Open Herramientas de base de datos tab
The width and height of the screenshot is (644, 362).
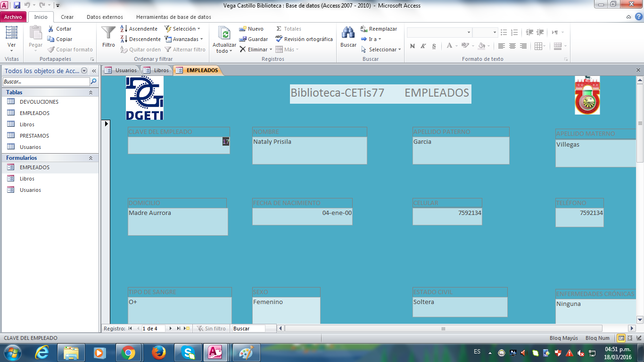173,17
